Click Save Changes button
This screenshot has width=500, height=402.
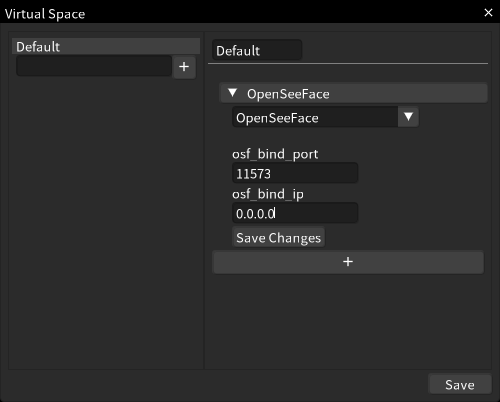tap(278, 237)
